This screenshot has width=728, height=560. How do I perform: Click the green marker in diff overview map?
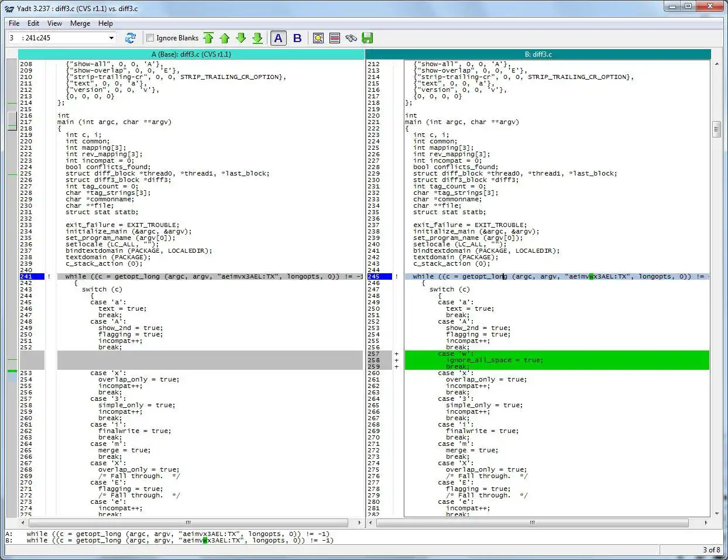coord(12,371)
